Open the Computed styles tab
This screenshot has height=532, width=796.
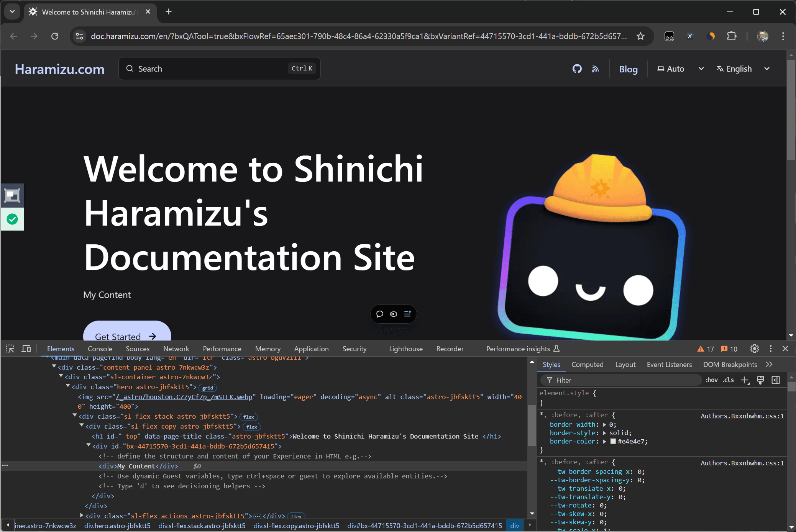pos(587,365)
